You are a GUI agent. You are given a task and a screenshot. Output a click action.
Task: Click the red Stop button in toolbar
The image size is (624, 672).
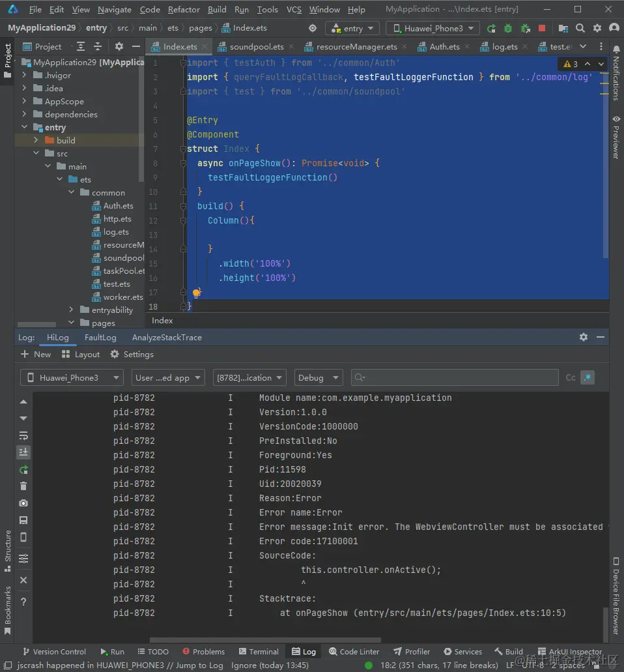542,28
